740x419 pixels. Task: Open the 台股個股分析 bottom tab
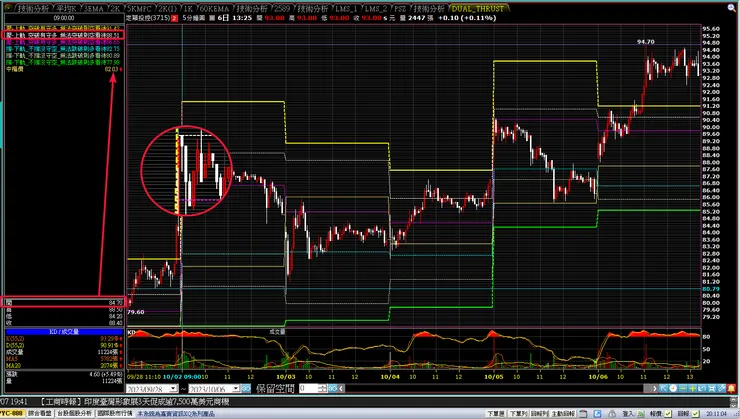75,413
